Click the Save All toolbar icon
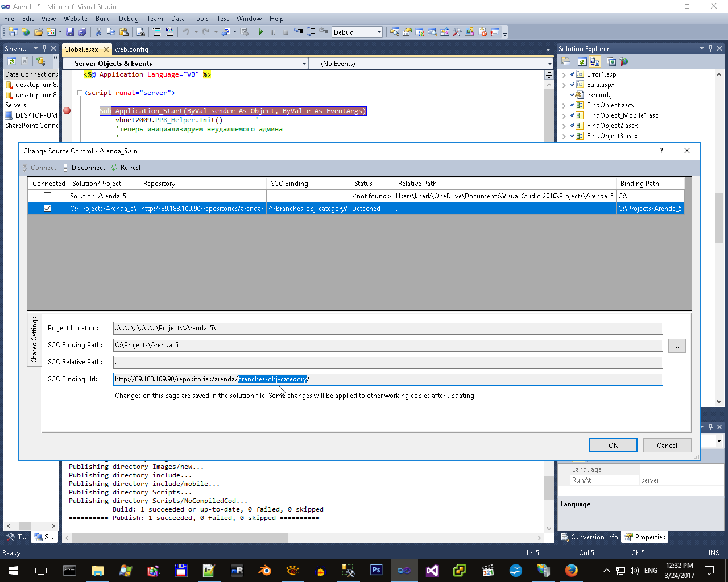This screenshot has width=728, height=582. point(82,32)
